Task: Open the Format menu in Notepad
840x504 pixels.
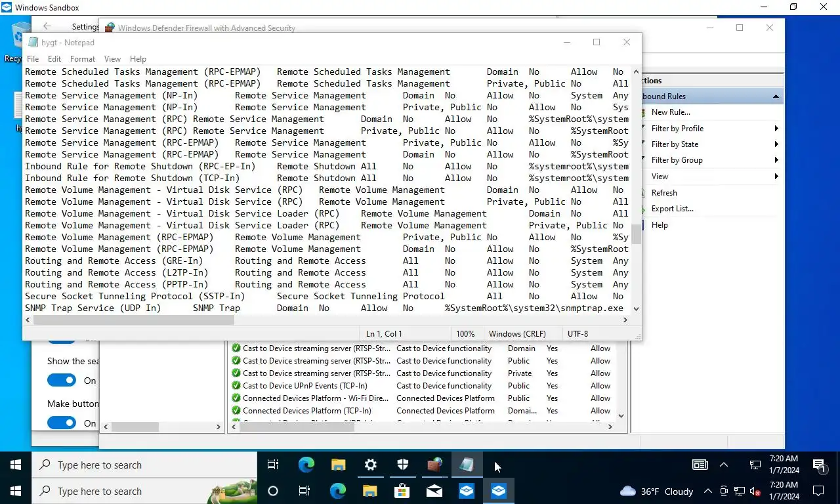Action: [83, 59]
